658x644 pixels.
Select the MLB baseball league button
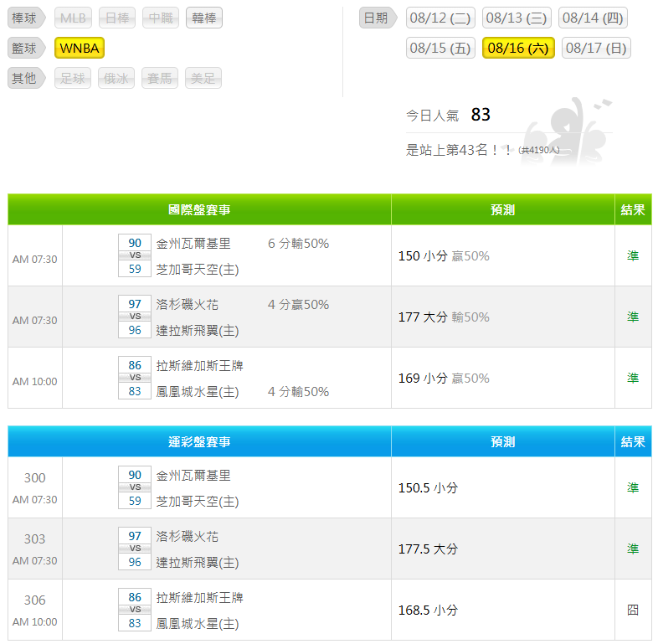pos(73,18)
